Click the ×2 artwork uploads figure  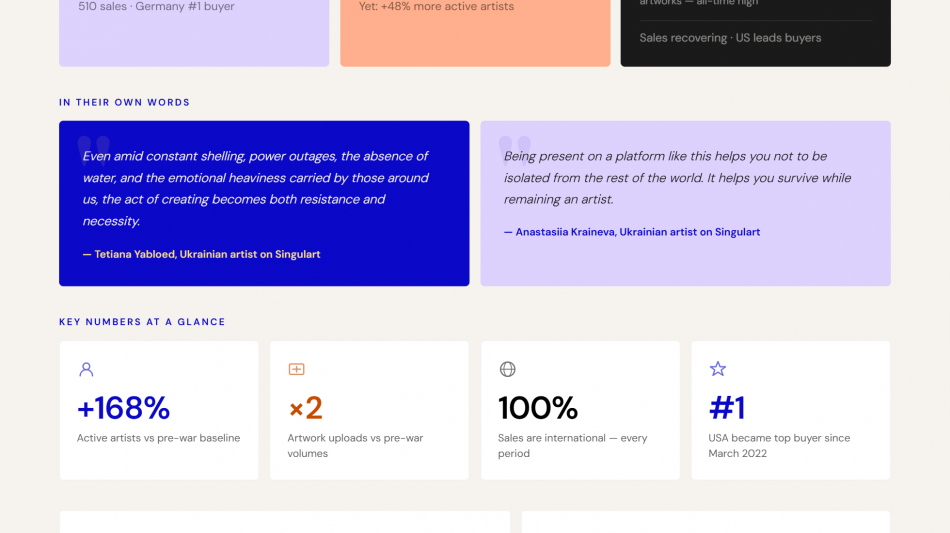coord(305,408)
